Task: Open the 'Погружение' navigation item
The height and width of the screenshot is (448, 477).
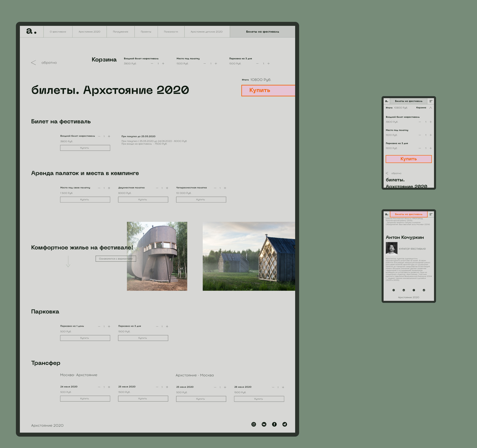Action: pos(120,32)
